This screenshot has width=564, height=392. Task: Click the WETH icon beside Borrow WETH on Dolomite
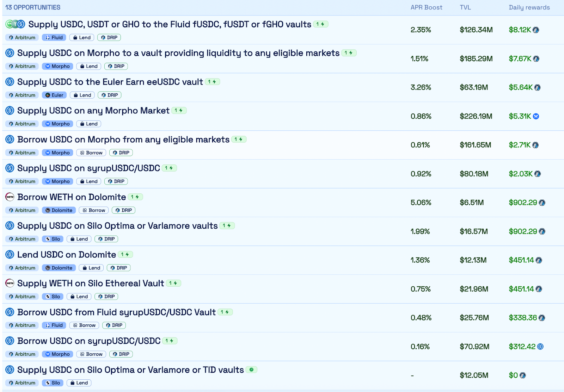click(10, 197)
